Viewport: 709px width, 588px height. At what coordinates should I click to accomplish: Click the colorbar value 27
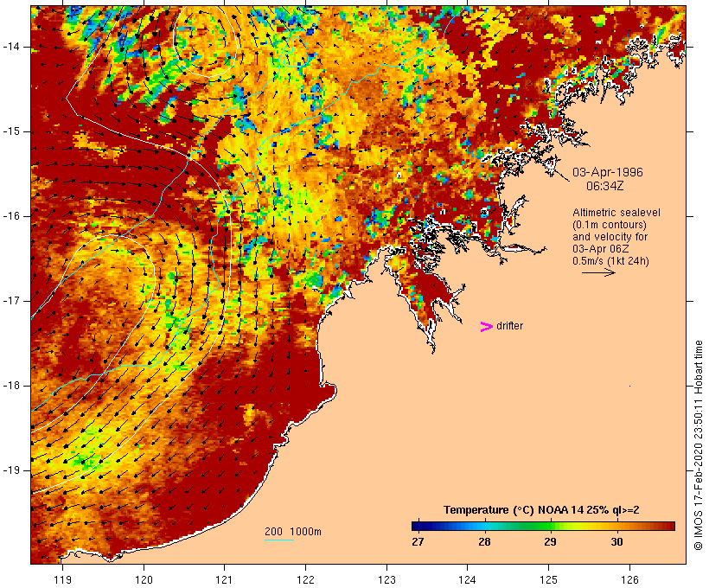[418, 542]
